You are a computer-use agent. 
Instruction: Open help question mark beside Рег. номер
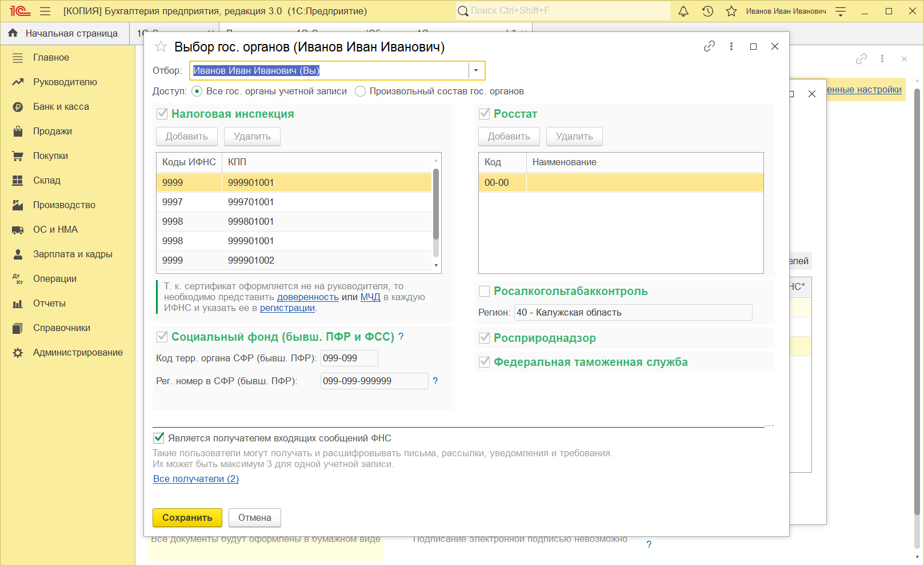[435, 381]
